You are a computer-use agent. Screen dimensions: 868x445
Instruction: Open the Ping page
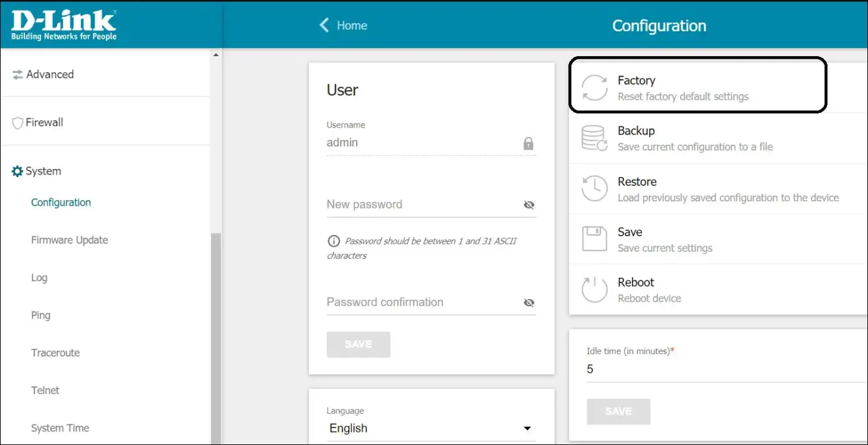pyautogui.click(x=41, y=315)
